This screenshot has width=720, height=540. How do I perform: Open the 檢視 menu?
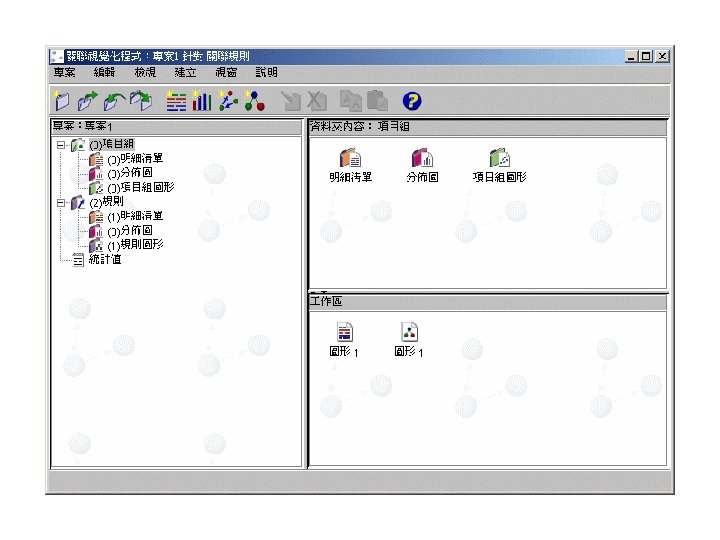coord(145,73)
